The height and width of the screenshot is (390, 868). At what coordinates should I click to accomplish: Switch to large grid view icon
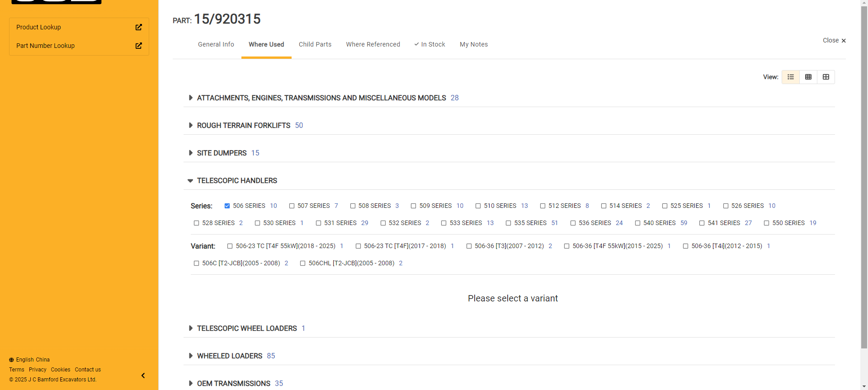[826, 77]
